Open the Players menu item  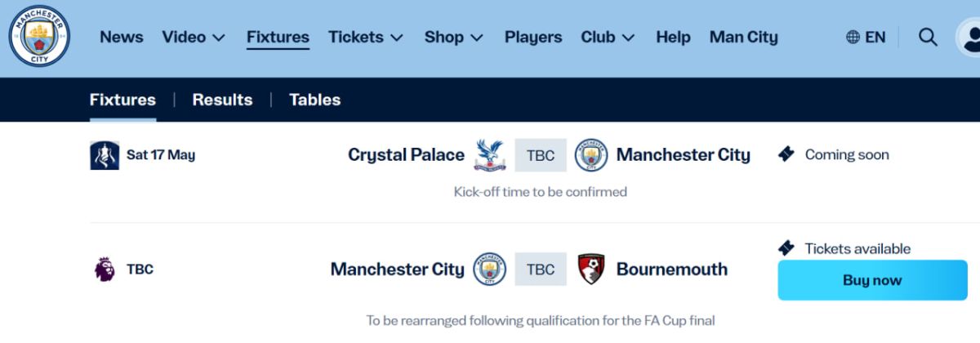(533, 37)
